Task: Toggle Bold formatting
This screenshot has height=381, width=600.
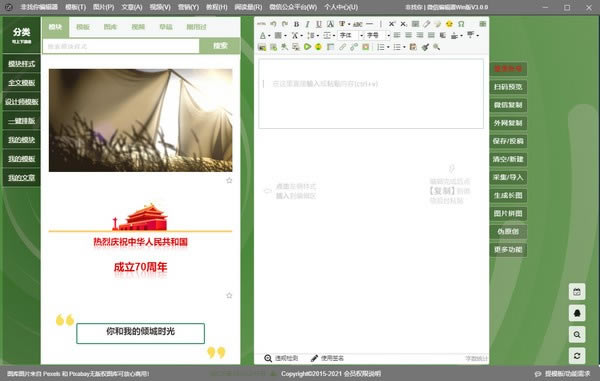Action: tap(297, 24)
